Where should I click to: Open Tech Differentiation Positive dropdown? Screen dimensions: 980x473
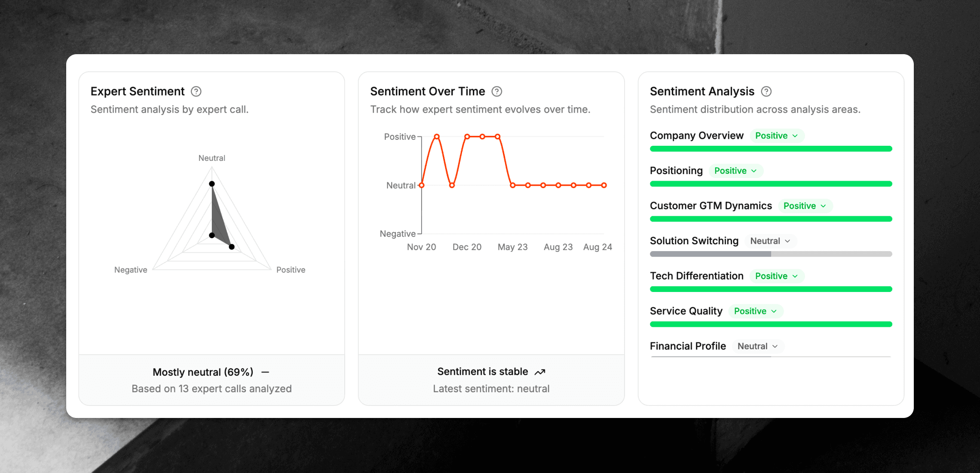pyautogui.click(x=776, y=276)
